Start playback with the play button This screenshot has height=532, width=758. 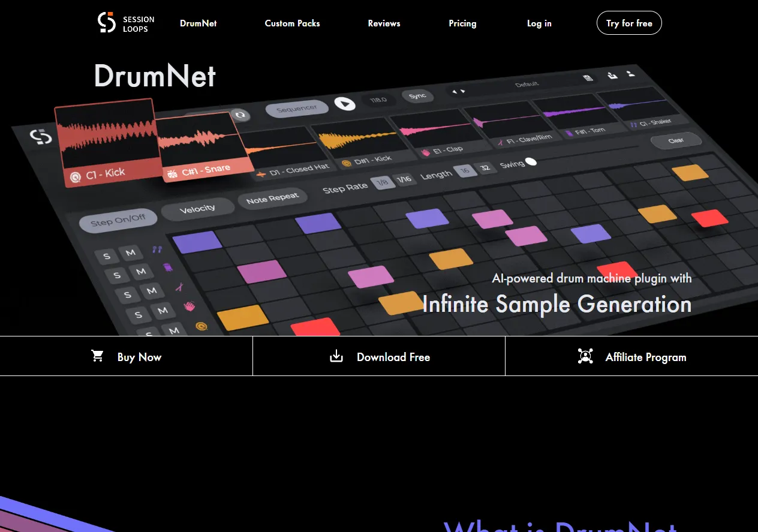344,104
